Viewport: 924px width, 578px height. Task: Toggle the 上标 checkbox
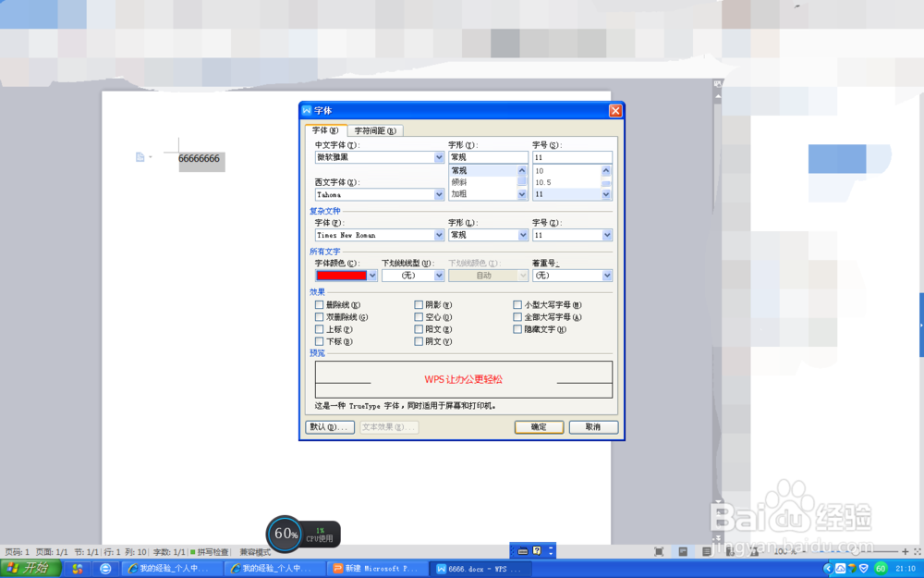tap(319, 329)
